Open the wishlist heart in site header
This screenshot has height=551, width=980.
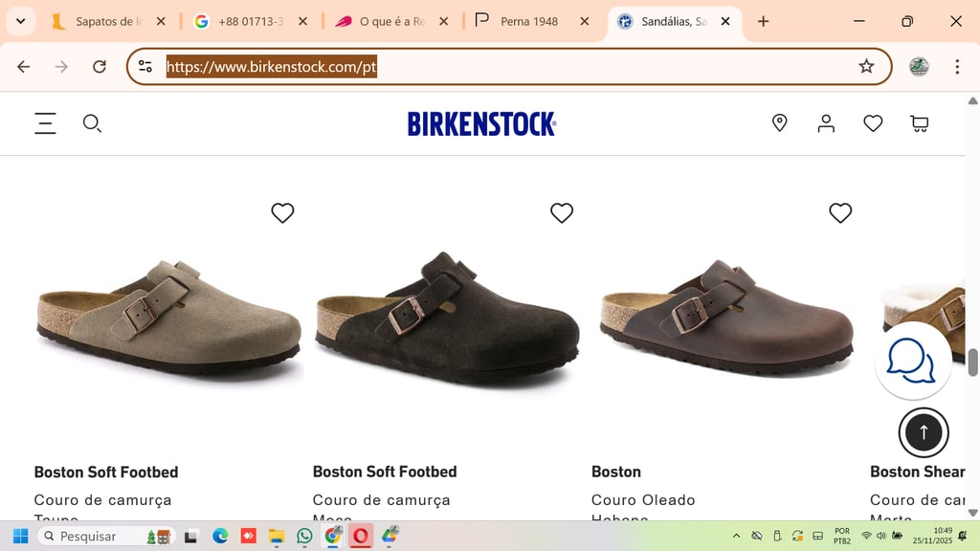(873, 123)
